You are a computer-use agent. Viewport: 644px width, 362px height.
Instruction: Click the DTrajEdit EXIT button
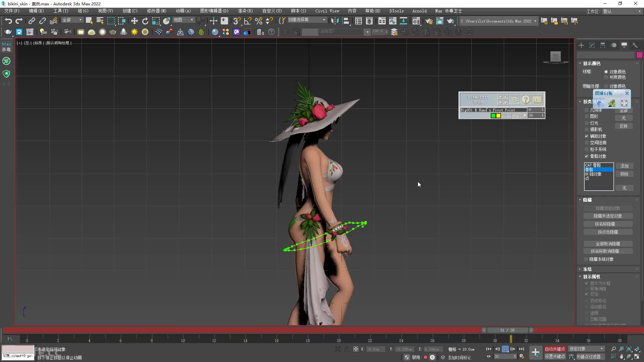click(537, 100)
